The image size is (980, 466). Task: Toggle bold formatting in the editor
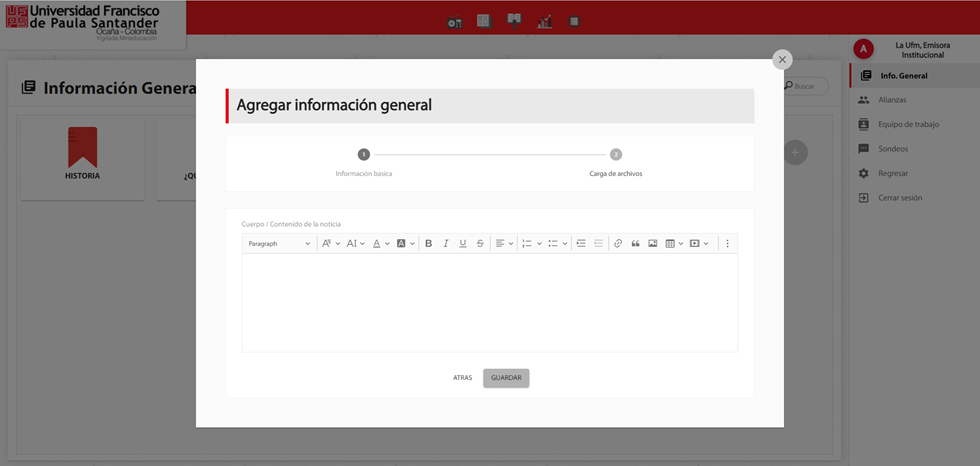click(428, 243)
